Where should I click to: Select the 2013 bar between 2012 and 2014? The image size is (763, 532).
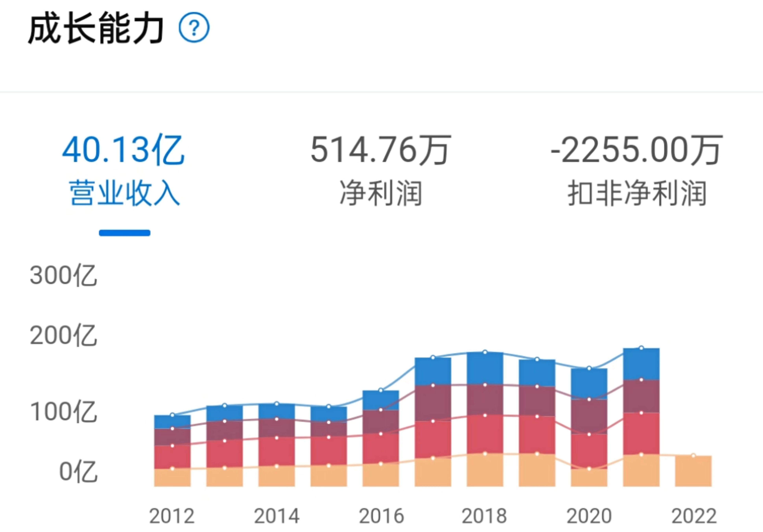click(x=225, y=446)
